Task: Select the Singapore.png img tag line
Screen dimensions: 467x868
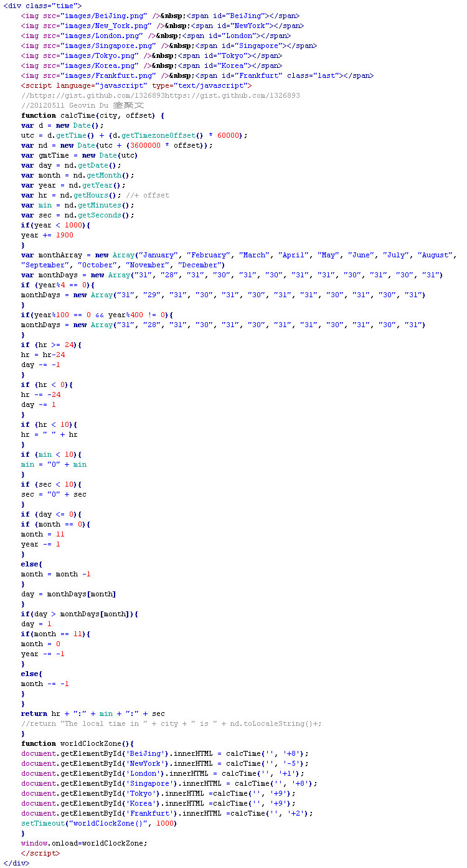Action: click(x=169, y=45)
